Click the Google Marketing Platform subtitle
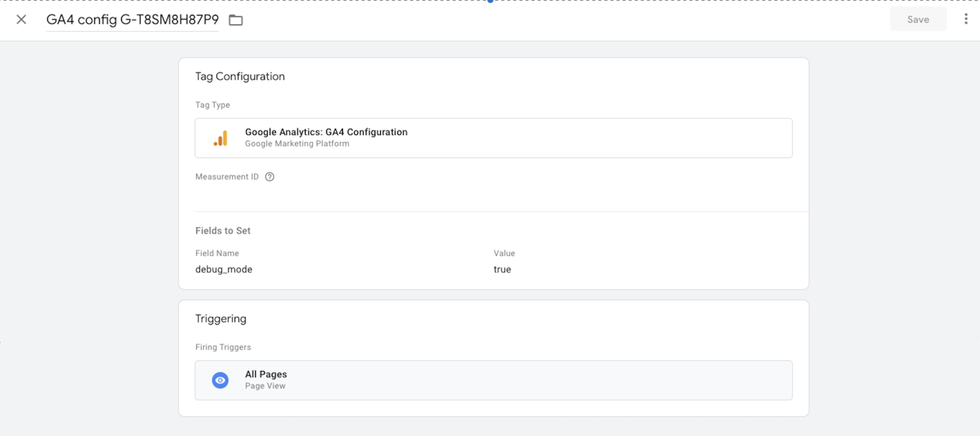 click(x=297, y=144)
